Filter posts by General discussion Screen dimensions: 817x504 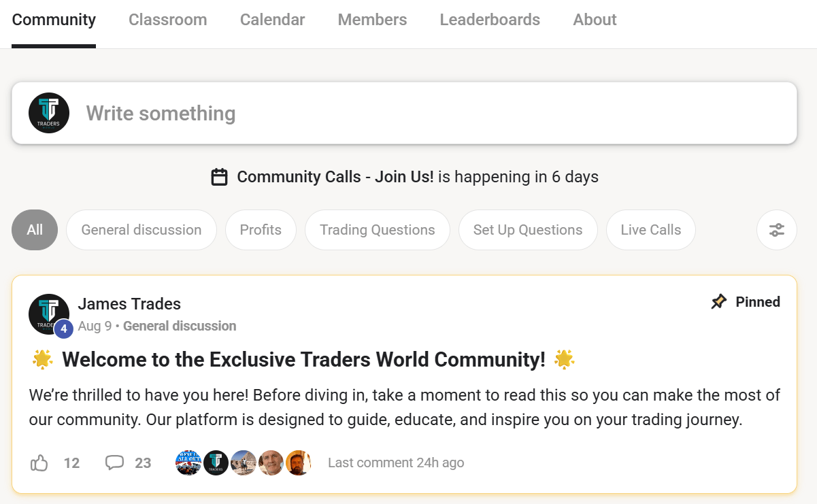(x=141, y=230)
